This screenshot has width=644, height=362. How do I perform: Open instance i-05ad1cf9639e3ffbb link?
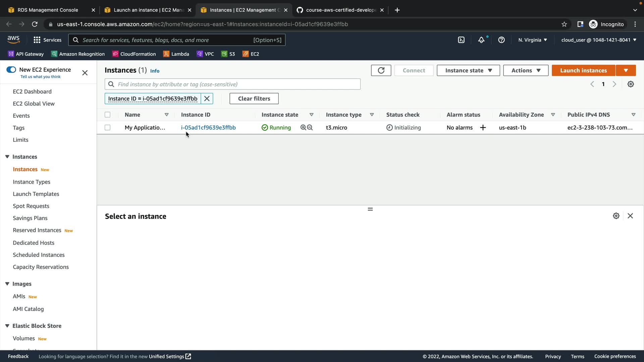coord(208,127)
